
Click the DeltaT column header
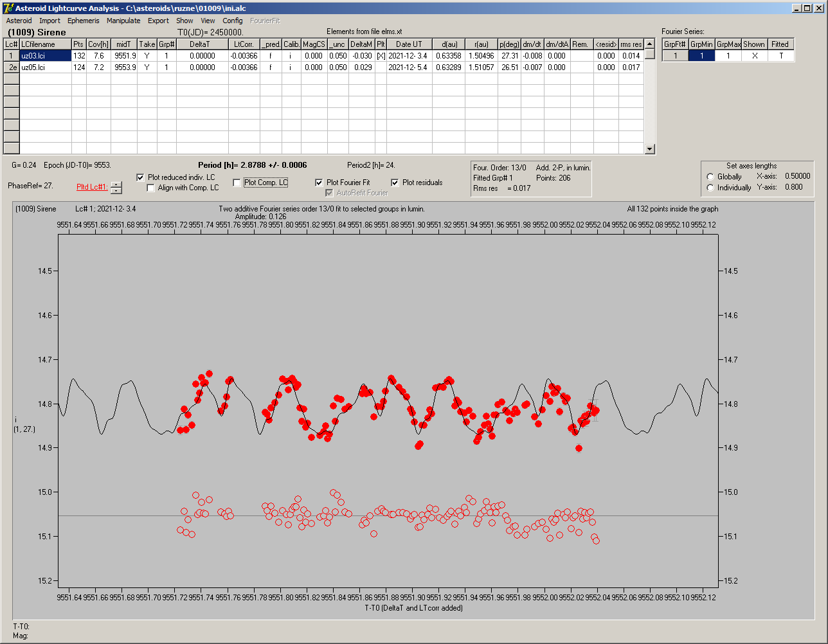203,44
